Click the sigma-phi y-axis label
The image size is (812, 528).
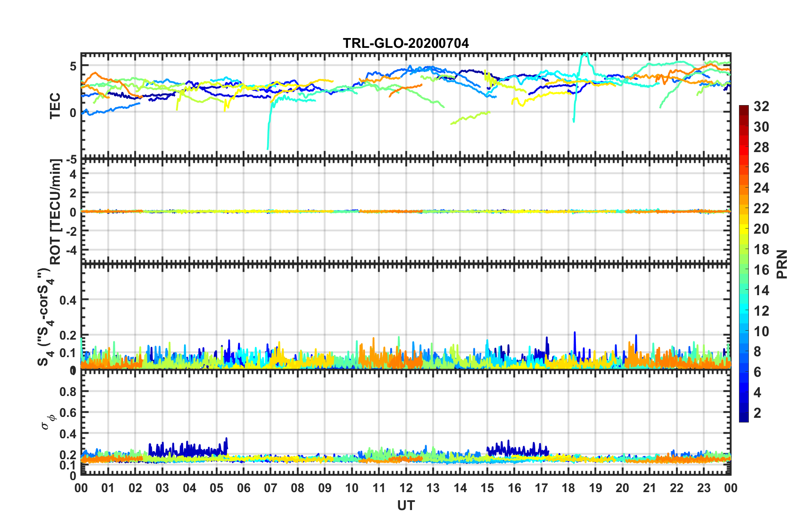[48, 422]
